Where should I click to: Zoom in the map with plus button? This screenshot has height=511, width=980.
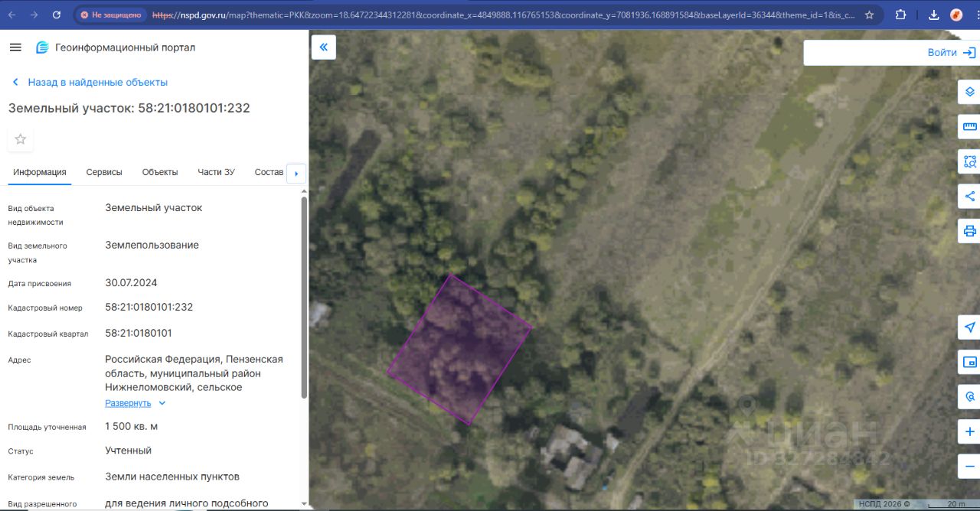[969, 431]
